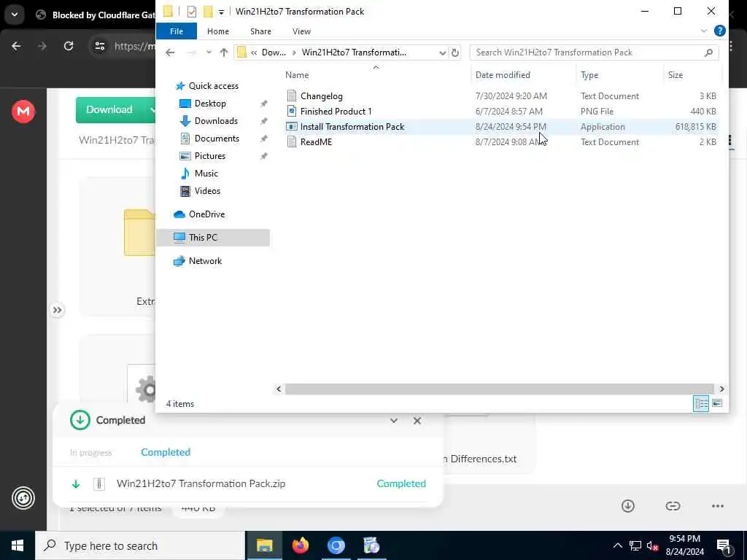The height and width of the screenshot is (560, 747).
Task: Select the Finished Product 1 PNG file
Action: coord(336,112)
